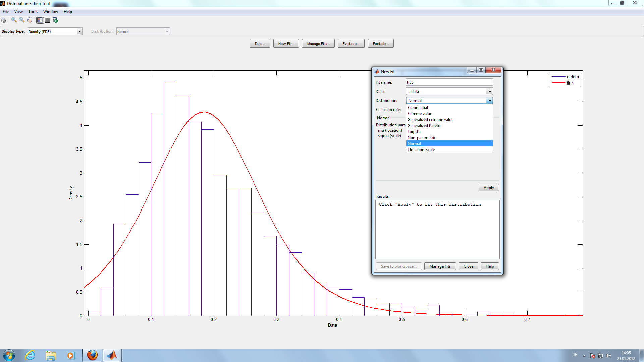Select Logistic from the distribution list
The width and height of the screenshot is (644, 362).
[x=414, y=132]
